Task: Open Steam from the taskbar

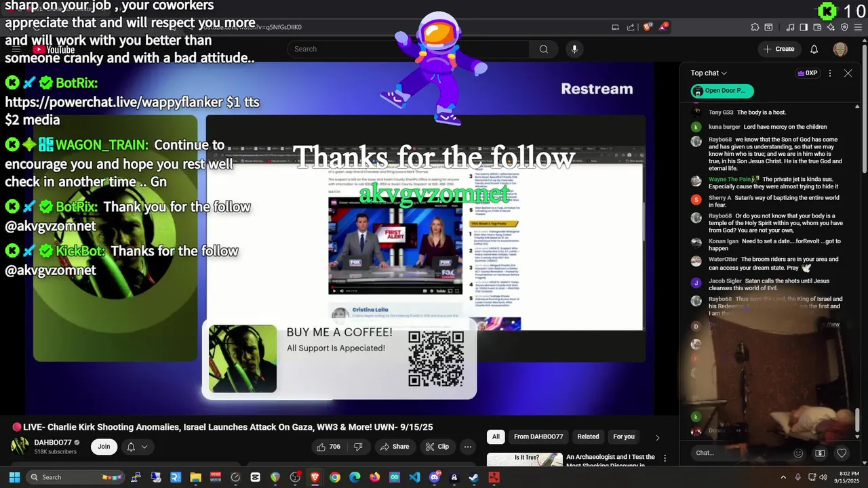Action: click(473, 477)
